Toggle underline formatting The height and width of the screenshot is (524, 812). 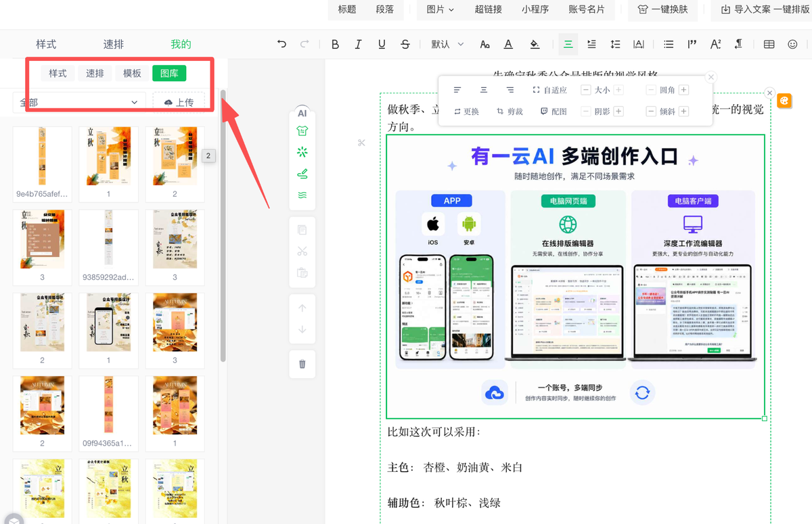pyautogui.click(x=382, y=45)
